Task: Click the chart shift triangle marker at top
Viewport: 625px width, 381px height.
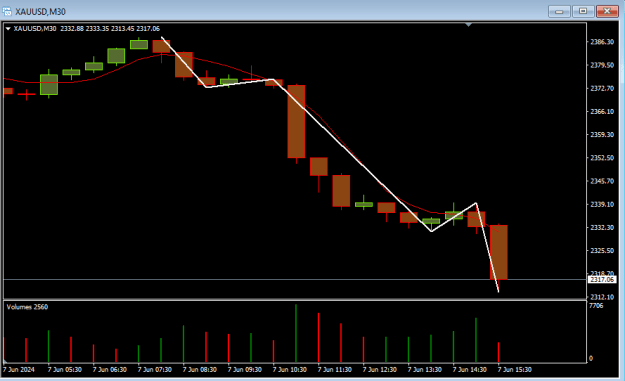Action: 469,25
